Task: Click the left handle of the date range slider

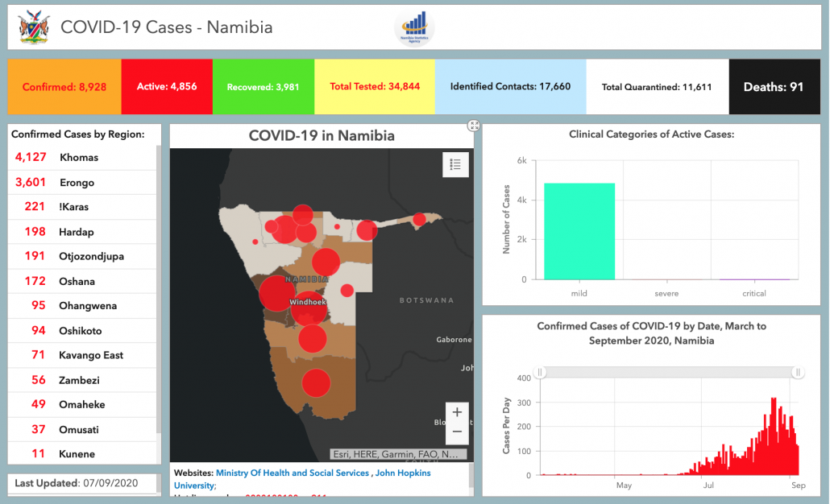Action: (542, 372)
